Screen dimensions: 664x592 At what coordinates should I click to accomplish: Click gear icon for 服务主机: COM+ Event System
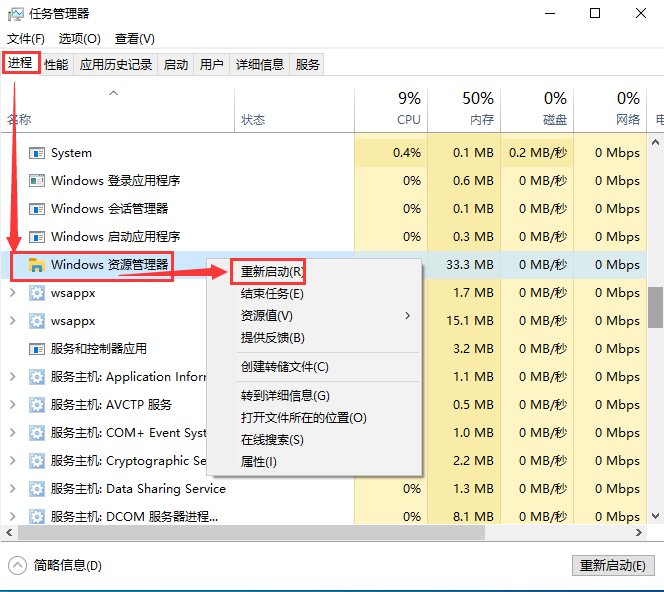tap(37, 433)
